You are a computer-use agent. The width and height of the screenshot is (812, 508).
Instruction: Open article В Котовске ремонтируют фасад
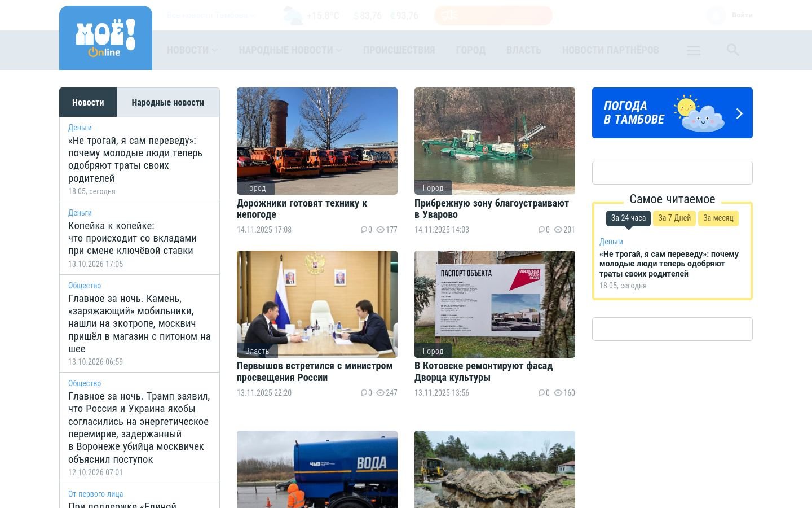(483, 371)
